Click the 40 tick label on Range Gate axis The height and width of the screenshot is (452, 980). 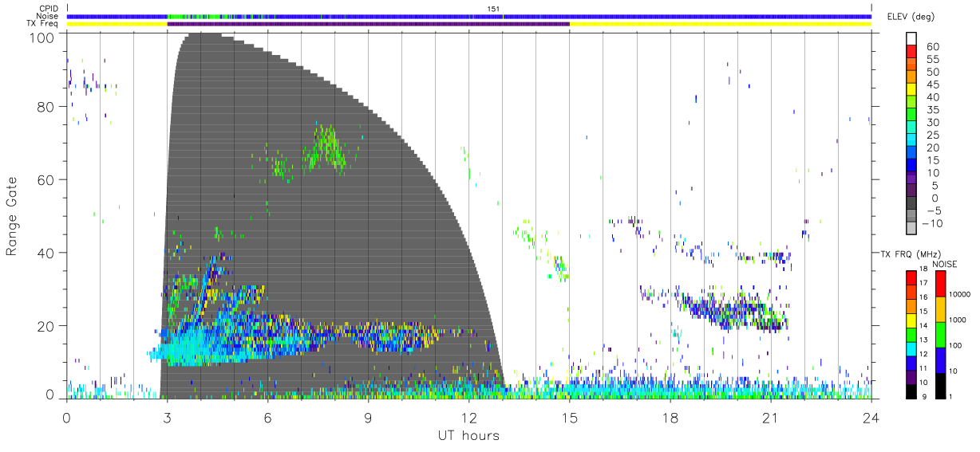click(46, 253)
